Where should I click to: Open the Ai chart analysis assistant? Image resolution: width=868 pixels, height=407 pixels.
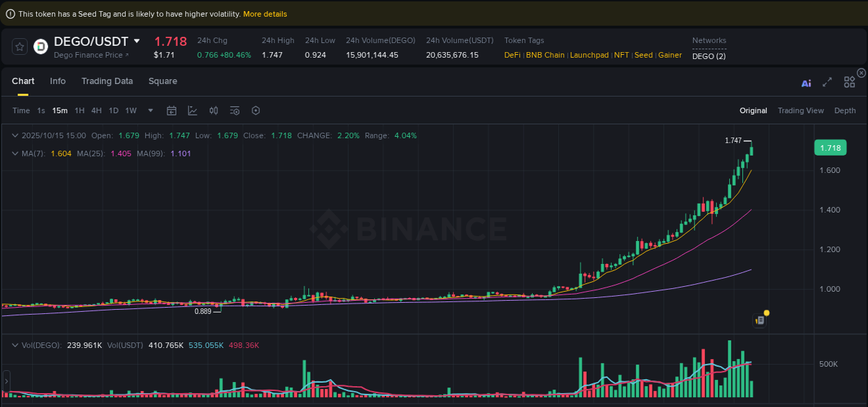click(x=806, y=82)
